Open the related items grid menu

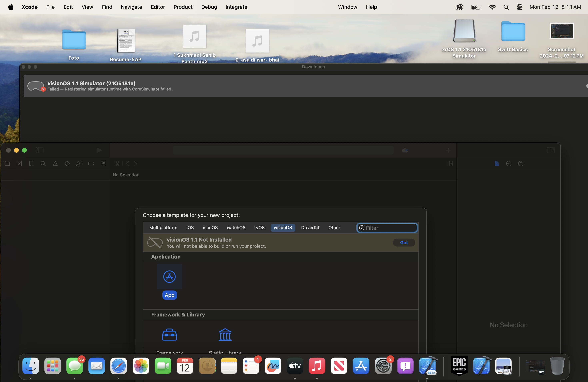[116, 164]
